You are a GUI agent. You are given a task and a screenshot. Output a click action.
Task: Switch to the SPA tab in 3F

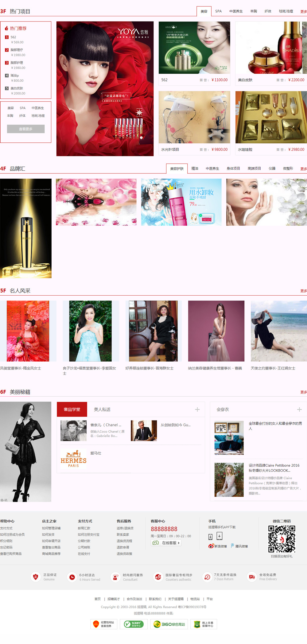(x=218, y=11)
